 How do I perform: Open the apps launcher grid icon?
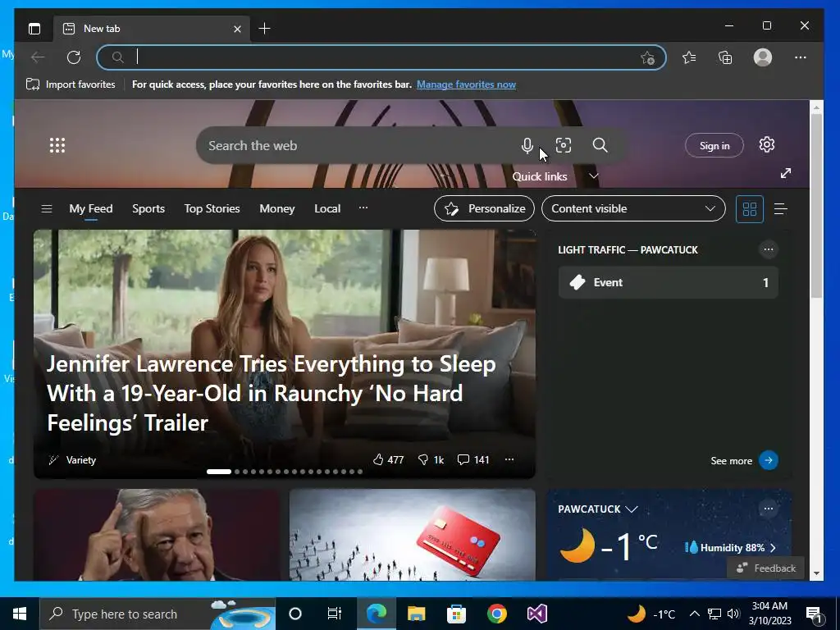(x=57, y=145)
